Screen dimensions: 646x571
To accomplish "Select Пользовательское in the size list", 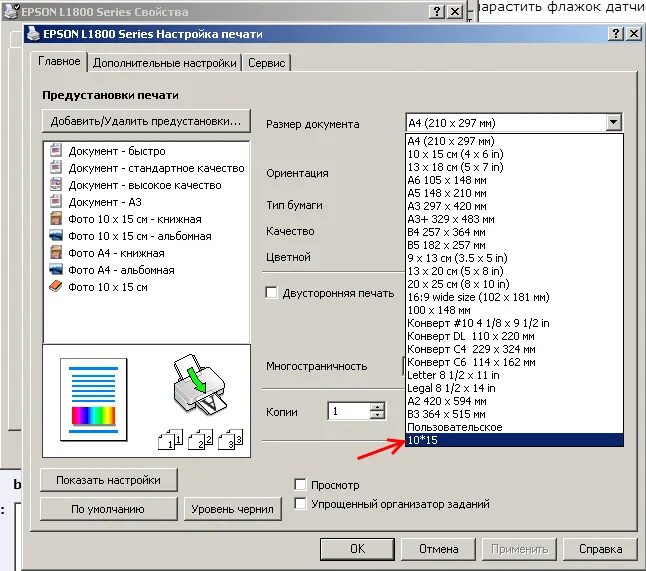I will pos(514,427).
